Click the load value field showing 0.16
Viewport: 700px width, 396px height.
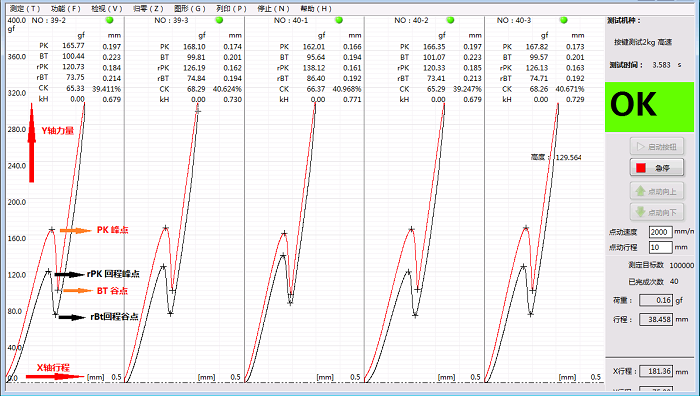[x=656, y=300]
